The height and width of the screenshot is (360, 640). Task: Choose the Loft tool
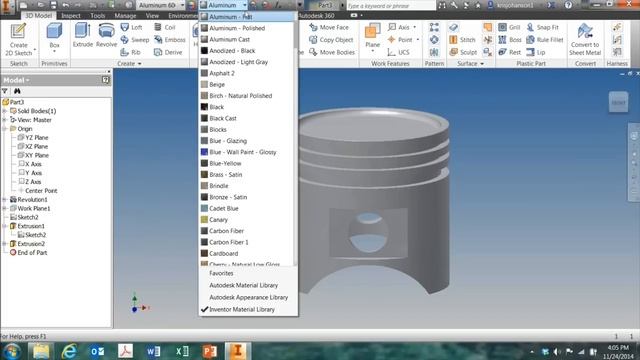(131, 27)
